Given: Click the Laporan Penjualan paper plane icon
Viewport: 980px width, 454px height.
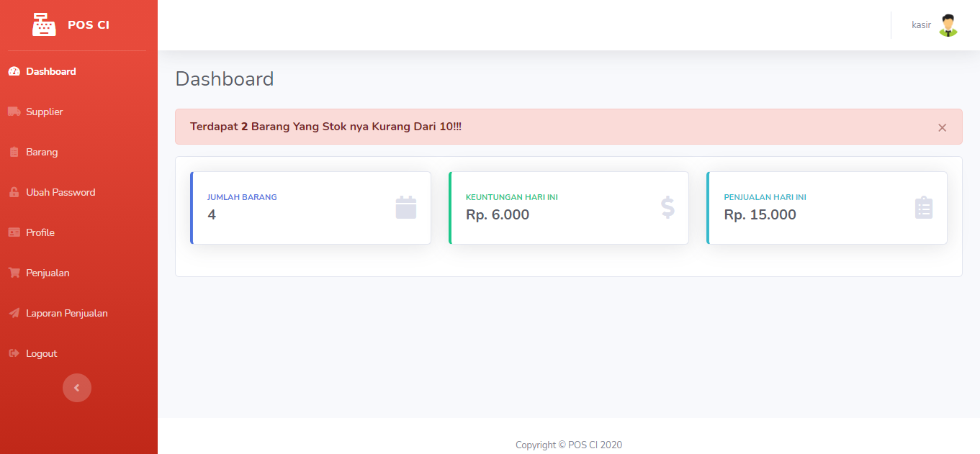Looking at the screenshot, I should coord(14,313).
